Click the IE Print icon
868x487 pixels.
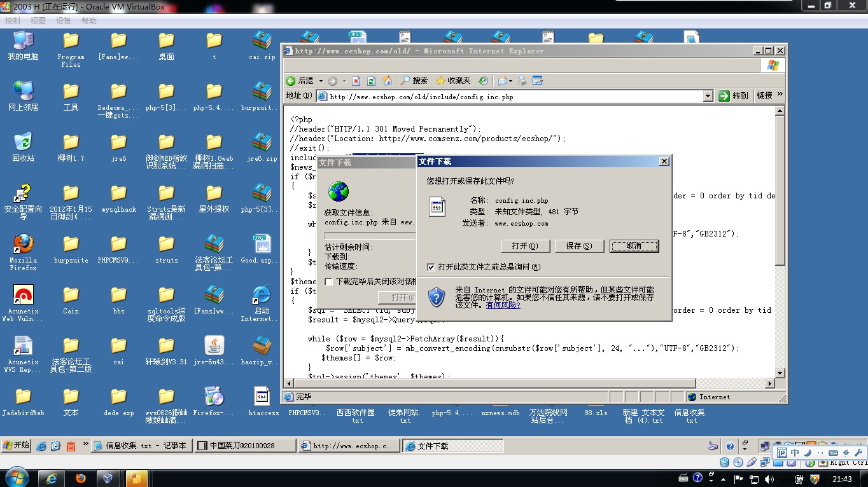click(x=522, y=81)
